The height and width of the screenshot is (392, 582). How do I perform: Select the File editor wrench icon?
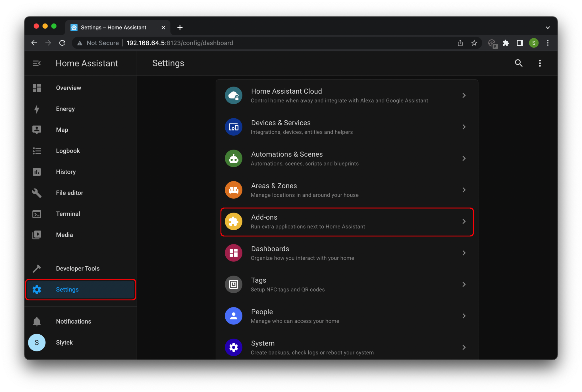37,193
